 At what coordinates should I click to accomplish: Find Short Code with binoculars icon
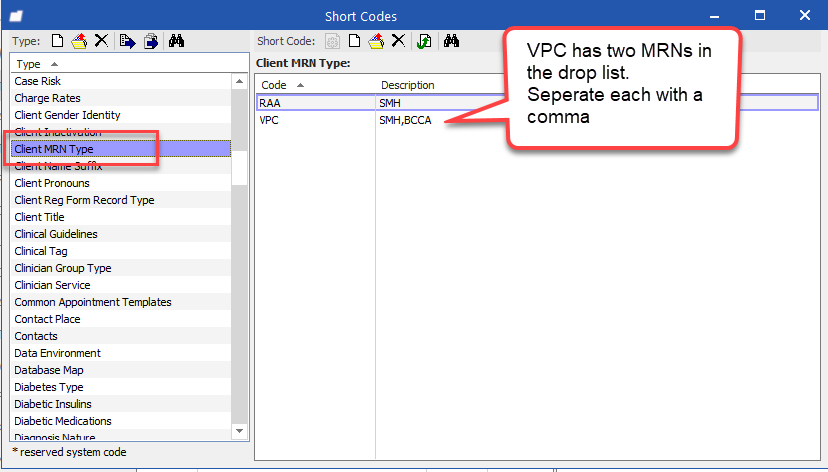click(451, 41)
